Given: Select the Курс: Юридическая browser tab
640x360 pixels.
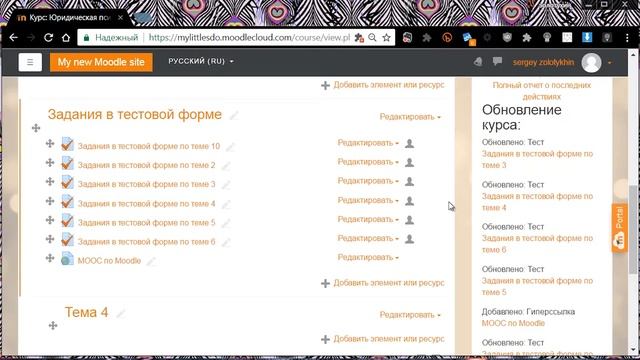Looking at the screenshot, I should (x=70, y=18).
